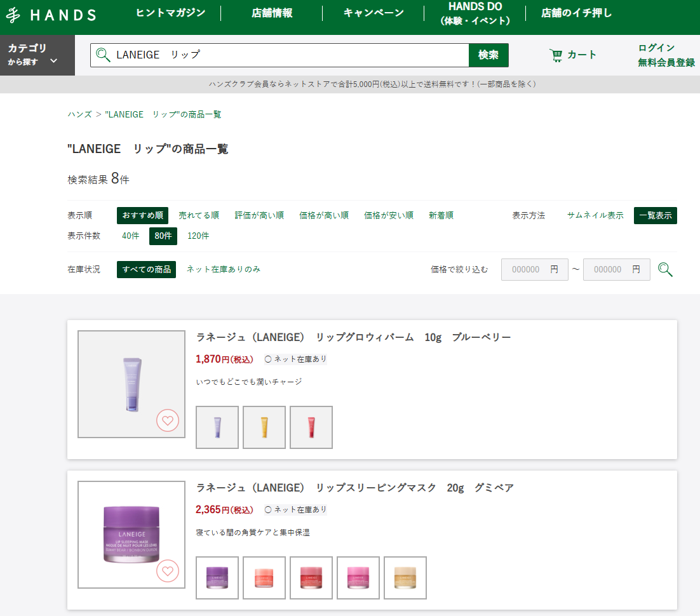Screen dimensions: 700x616
Task: Select red tube variant of glowy balm
Action: pos(311,427)
